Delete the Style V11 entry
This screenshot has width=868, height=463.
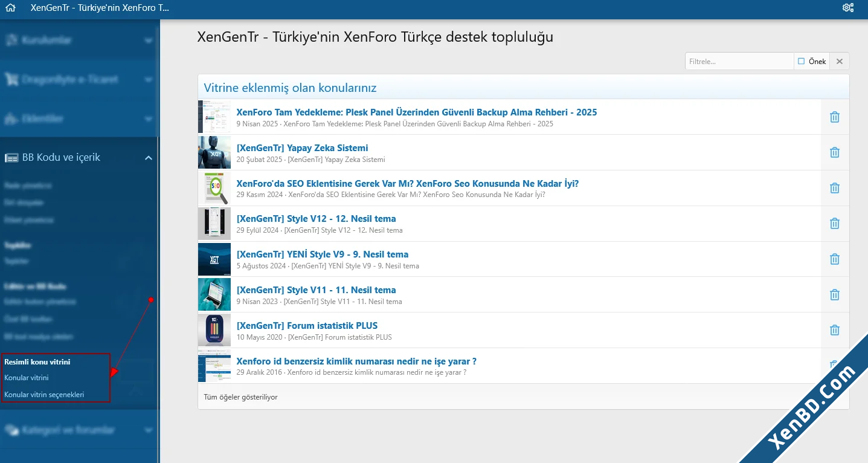(x=834, y=296)
